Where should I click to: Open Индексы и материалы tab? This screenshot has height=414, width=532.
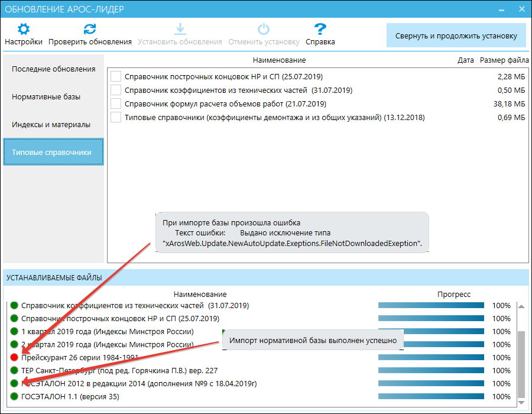coord(54,125)
